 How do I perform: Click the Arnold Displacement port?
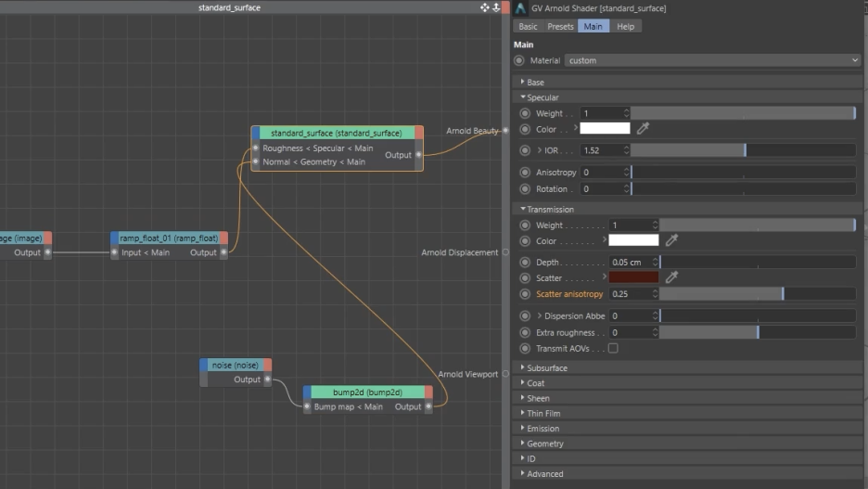tap(505, 252)
